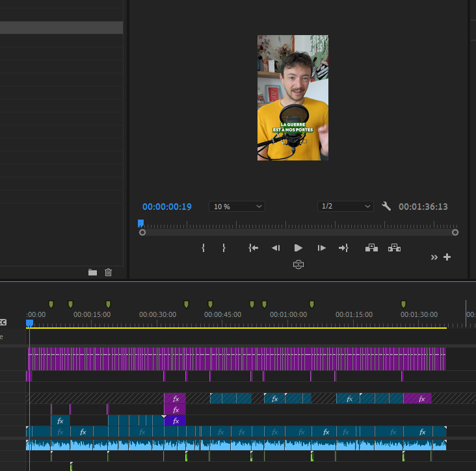The height and width of the screenshot is (471, 476).
Task: Step back one frame
Action: point(276,248)
